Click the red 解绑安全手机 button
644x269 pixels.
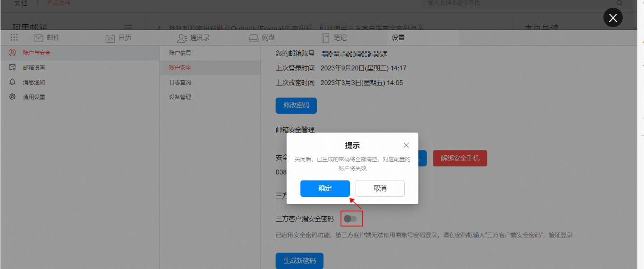click(x=460, y=158)
